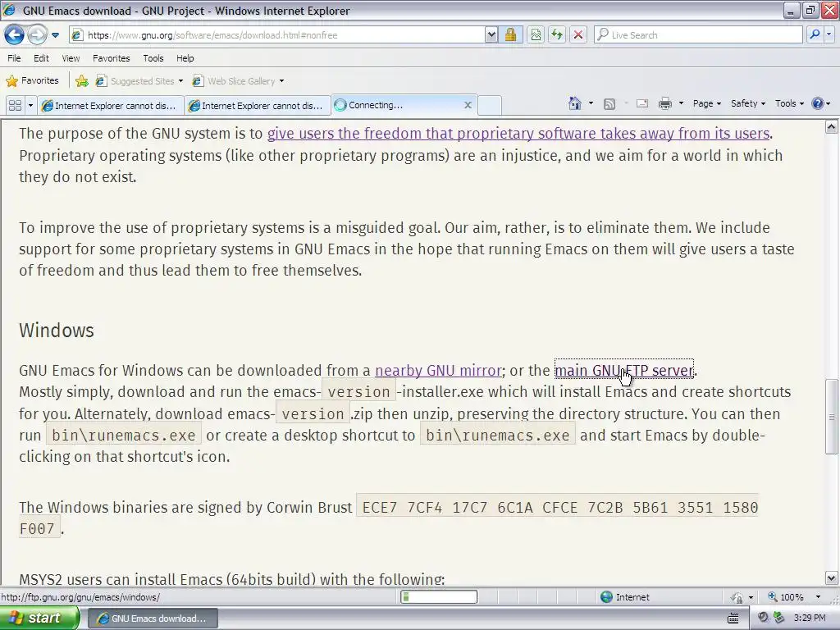Click the network tray icon beside the clock

779,618
